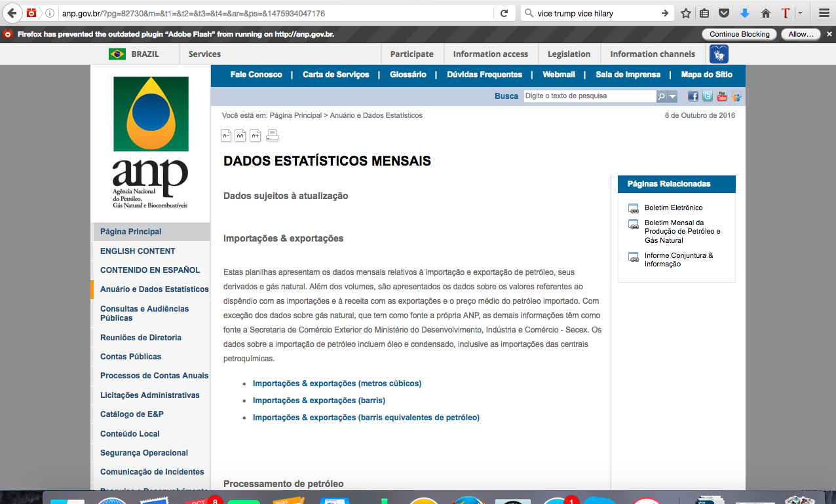Focus the browser address bar
Image resolution: width=836 pixels, height=504 pixels.
click(275, 13)
